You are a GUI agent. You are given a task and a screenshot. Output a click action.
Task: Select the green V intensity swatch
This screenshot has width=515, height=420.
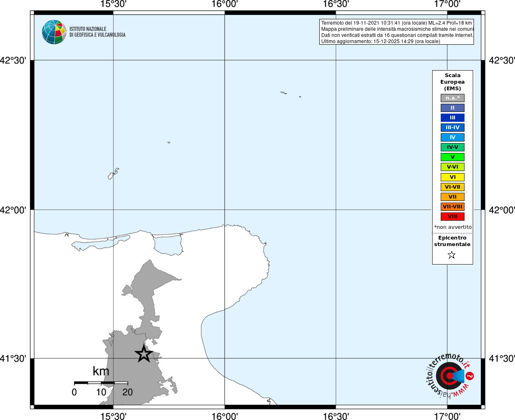(x=452, y=157)
